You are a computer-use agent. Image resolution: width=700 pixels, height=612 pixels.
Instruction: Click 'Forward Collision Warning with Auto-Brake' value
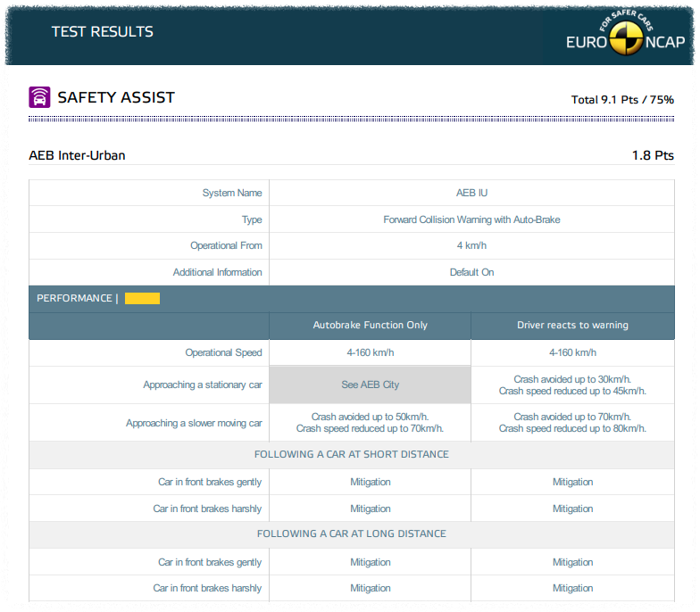click(x=471, y=219)
